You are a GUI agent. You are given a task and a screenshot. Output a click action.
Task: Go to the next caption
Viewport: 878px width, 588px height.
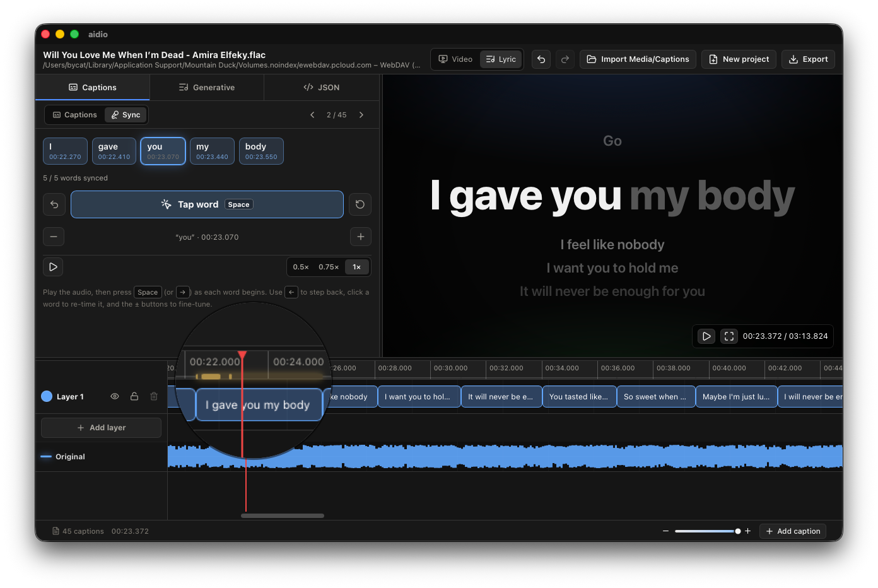(361, 115)
